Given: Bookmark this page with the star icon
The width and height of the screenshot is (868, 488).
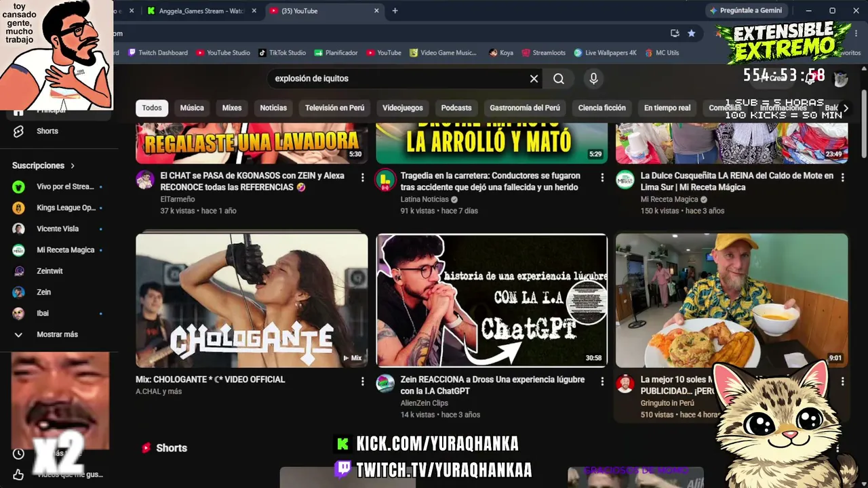Looking at the screenshot, I should [x=691, y=33].
